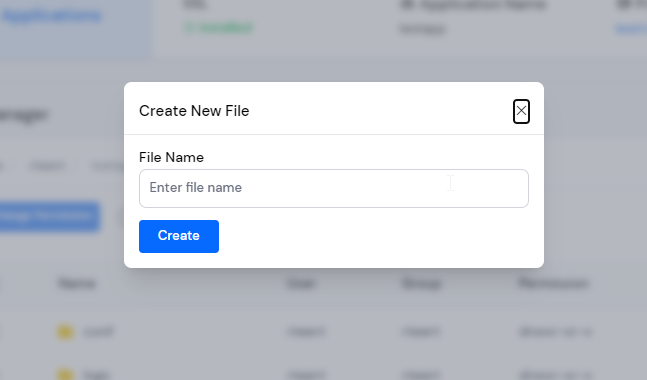Open the second folder name in list

click(x=96, y=375)
